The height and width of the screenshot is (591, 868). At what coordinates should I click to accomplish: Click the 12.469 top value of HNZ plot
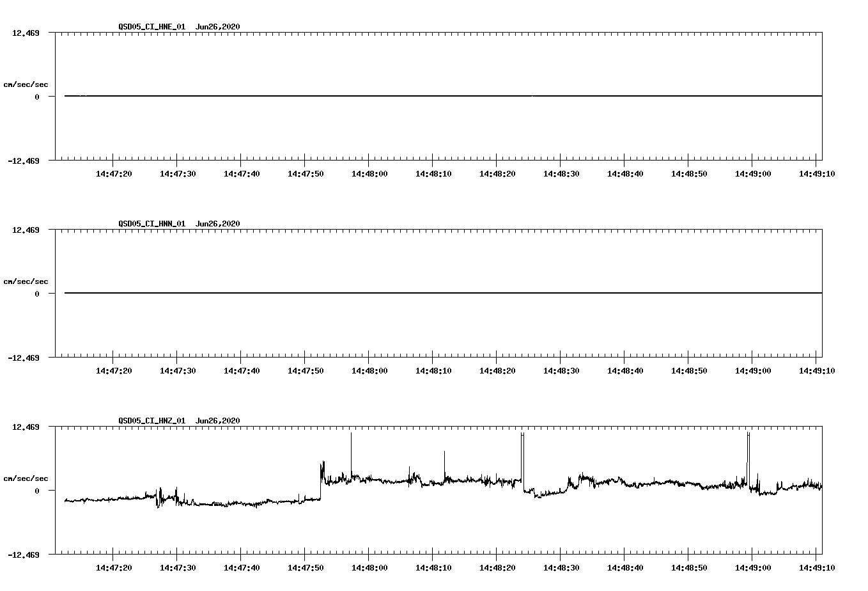pyautogui.click(x=26, y=427)
